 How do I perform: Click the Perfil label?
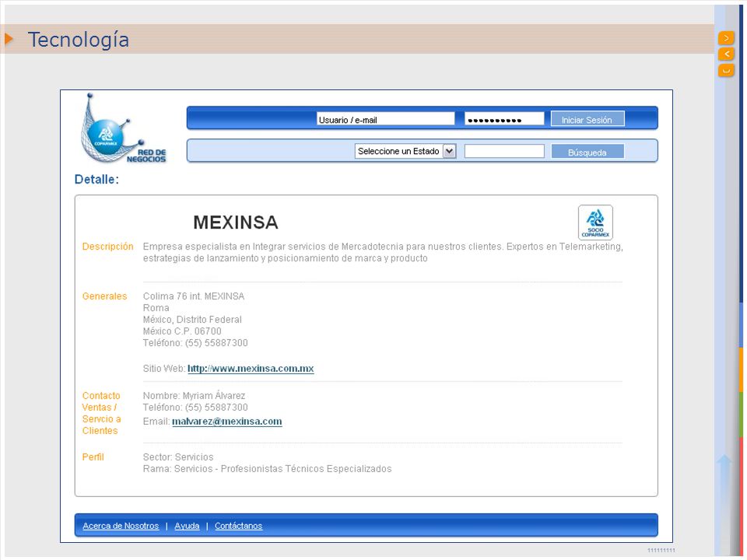coord(93,457)
